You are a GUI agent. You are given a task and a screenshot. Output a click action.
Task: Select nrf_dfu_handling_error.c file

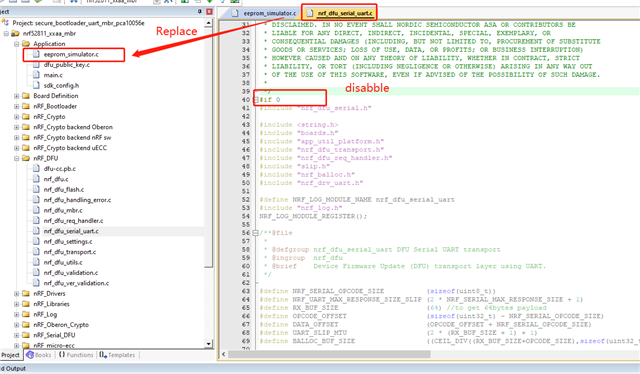click(77, 200)
